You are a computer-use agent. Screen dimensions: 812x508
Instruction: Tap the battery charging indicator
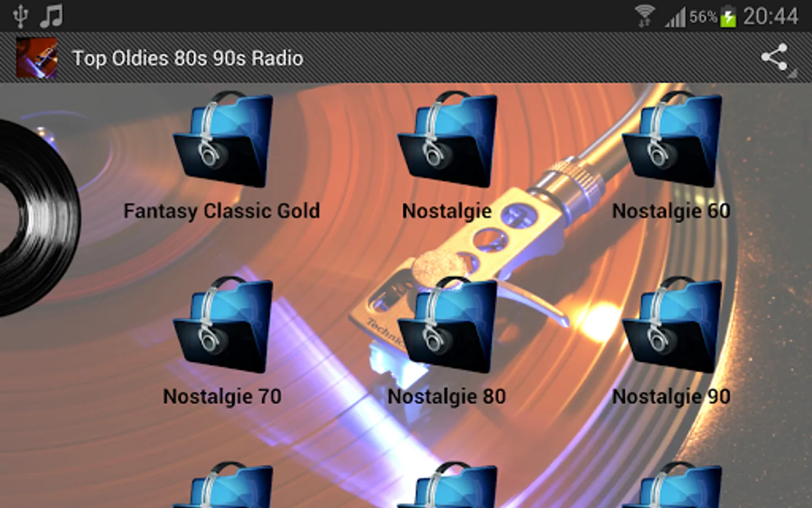pos(729,16)
